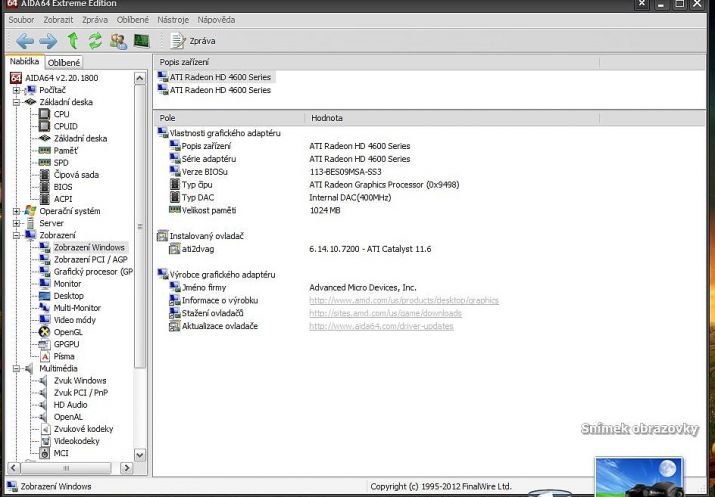
Task: Select second ATI Radeon HD 4600 device
Action: 215,90
